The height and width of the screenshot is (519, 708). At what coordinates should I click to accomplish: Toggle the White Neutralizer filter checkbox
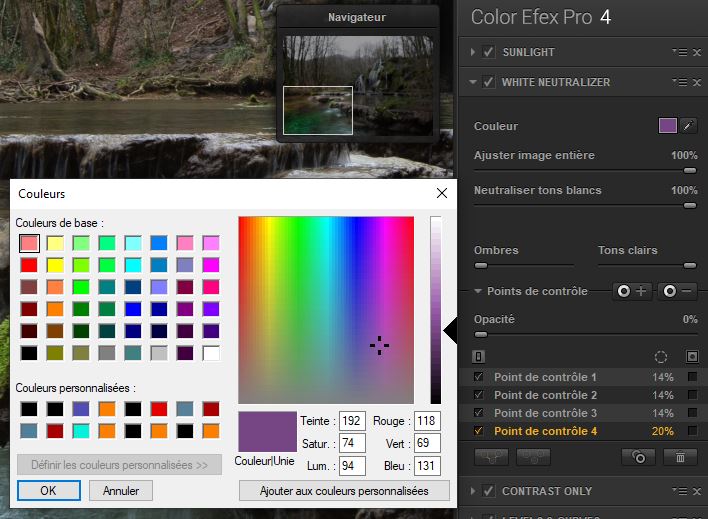pyautogui.click(x=488, y=82)
